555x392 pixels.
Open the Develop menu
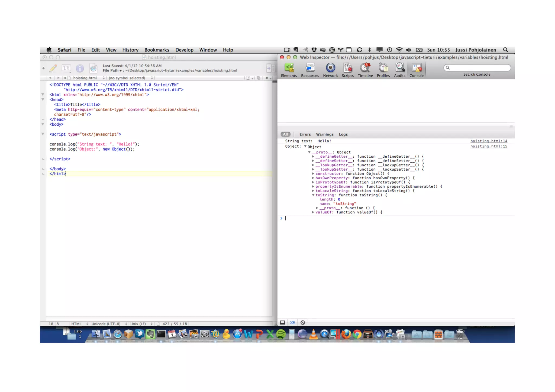(184, 50)
